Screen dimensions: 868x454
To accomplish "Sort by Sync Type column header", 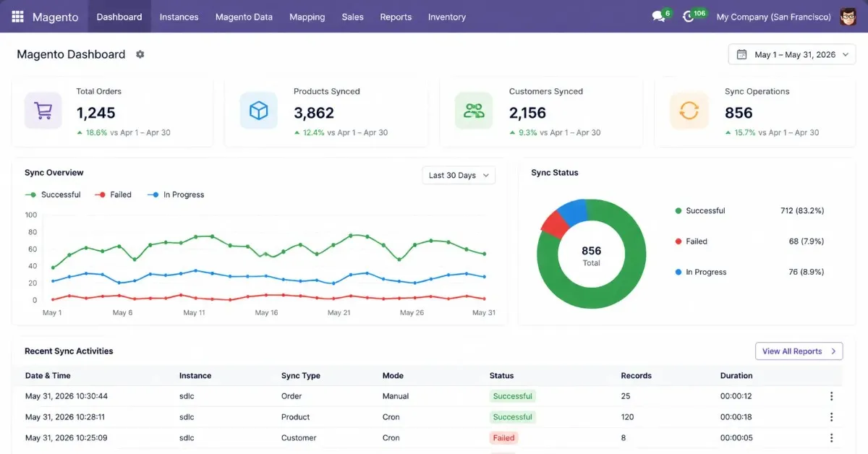I will (x=301, y=376).
